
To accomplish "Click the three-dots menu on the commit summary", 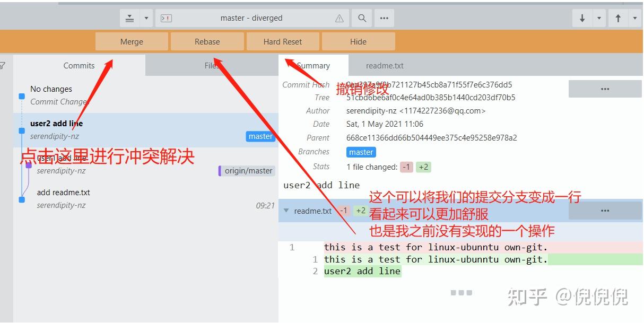I will [x=605, y=89].
